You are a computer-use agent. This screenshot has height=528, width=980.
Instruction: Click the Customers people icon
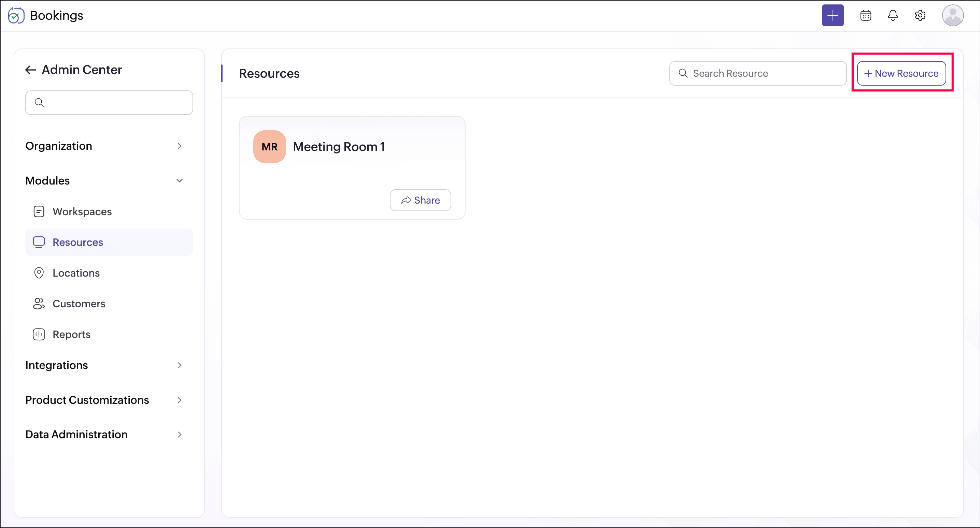39,304
